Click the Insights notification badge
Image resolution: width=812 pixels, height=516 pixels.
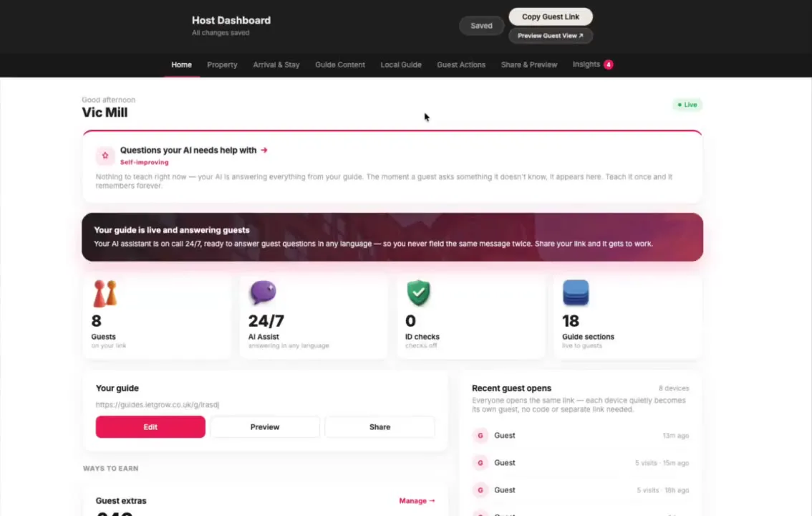pyautogui.click(x=609, y=64)
